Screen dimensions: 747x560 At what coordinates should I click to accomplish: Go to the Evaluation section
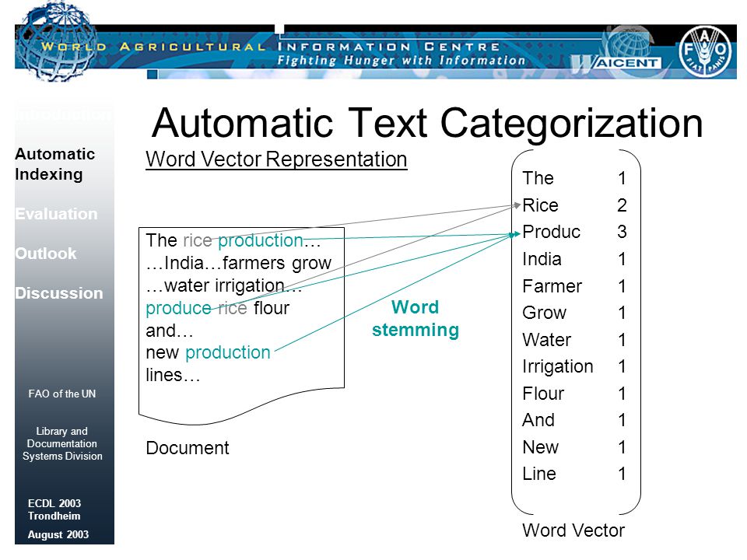[x=56, y=214]
